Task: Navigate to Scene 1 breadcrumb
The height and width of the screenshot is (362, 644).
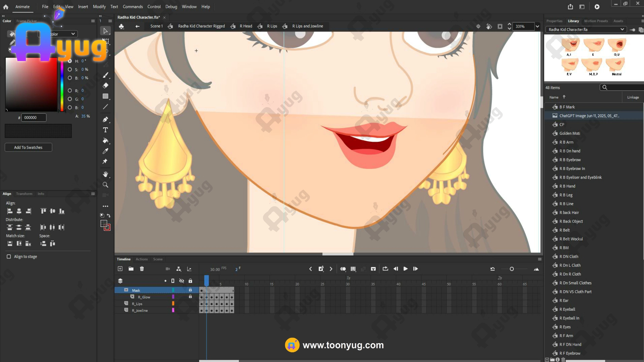Action: tap(156, 26)
